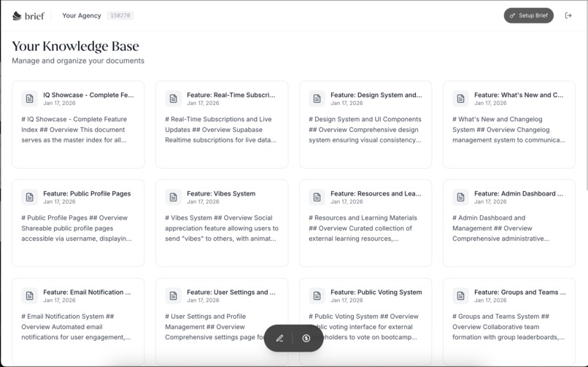
Task: Click document icon of IQ Showcase card
Action: click(x=30, y=98)
